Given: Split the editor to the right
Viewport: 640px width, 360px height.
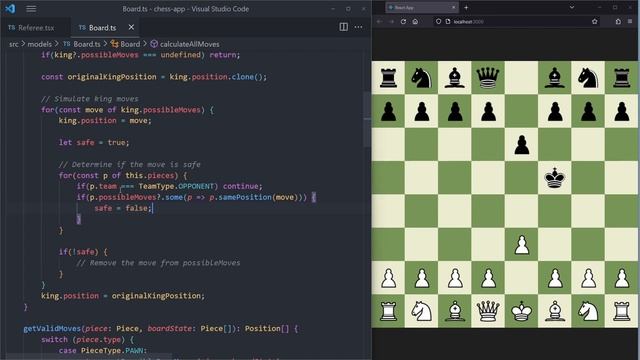Looking at the screenshot, I should [x=344, y=27].
